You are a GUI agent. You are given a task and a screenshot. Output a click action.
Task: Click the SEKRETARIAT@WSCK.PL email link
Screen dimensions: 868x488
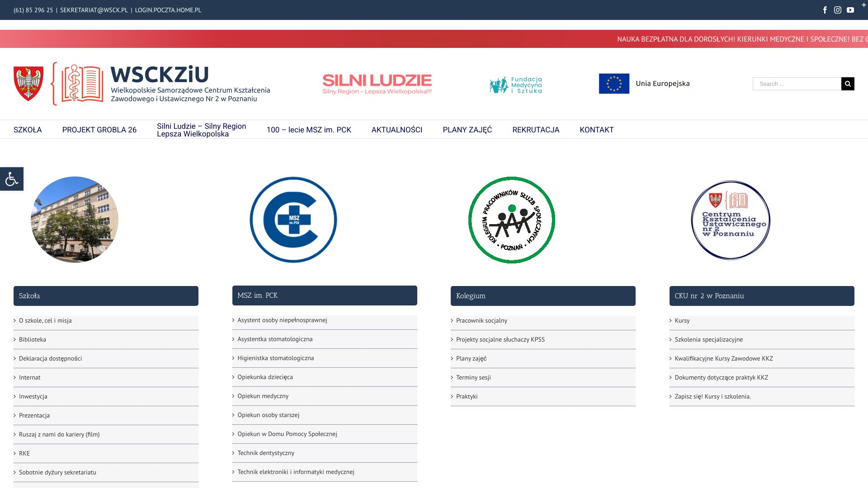tap(94, 10)
